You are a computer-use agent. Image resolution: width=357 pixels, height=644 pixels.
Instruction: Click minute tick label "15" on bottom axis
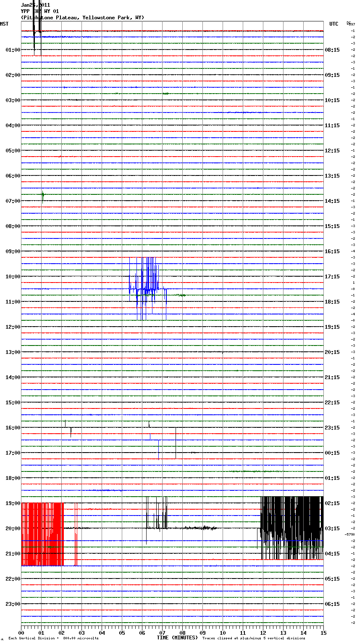click(323, 633)
